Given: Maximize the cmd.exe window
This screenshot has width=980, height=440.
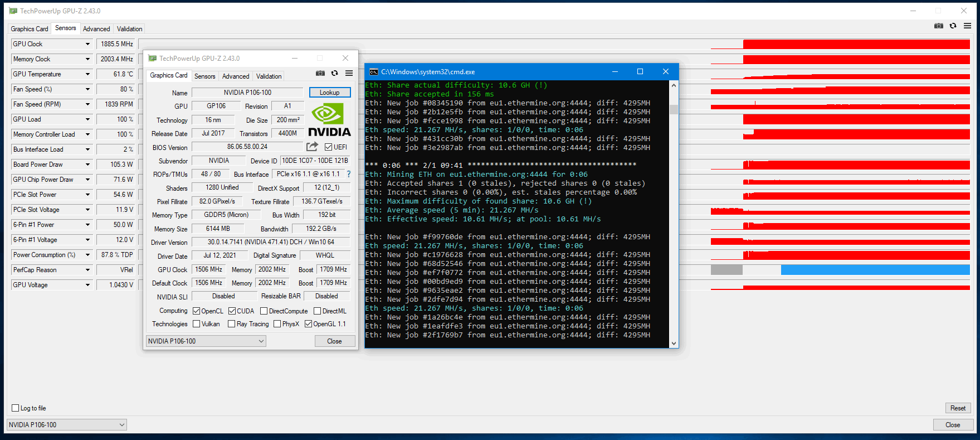Looking at the screenshot, I should (640, 71).
